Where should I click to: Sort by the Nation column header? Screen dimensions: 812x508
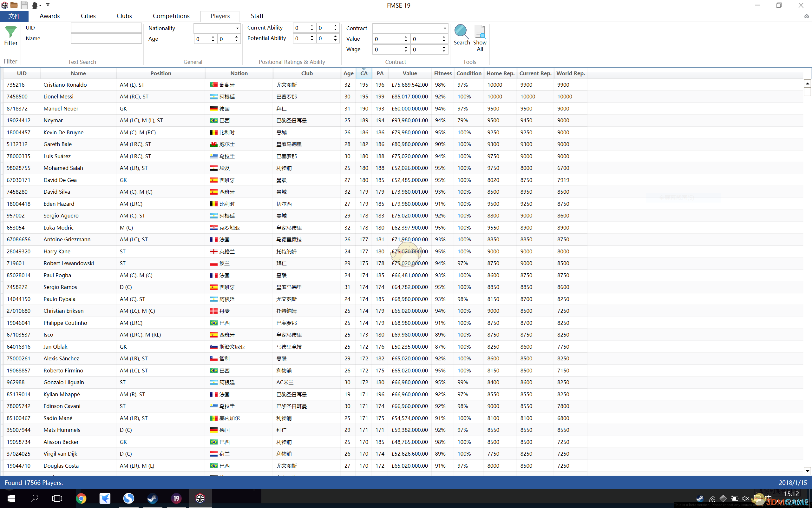tap(239, 73)
